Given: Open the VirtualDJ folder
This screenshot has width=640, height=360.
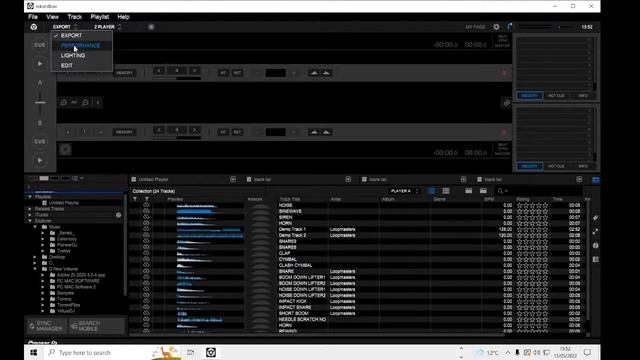Looking at the screenshot, I should pyautogui.click(x=66, y=311).
